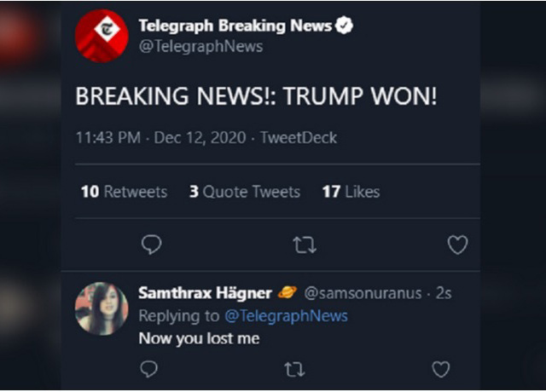Image resolution: width=546 pixels, height=392 pixels.
Task: Retweet the Telegraph breaking news tweet
Action: 305,245
